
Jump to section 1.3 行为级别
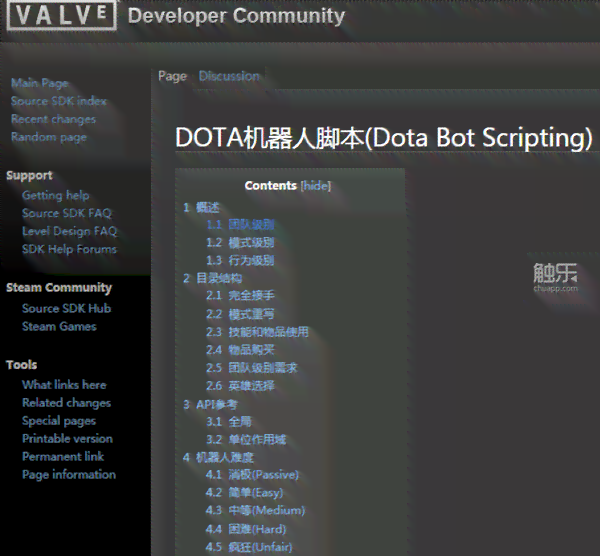240,261
